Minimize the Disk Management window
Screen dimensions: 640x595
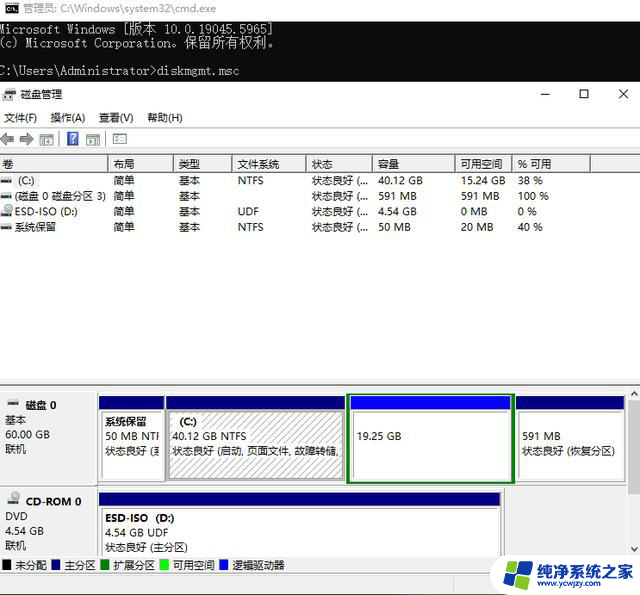pyautogui.click(x=545, y=94)
